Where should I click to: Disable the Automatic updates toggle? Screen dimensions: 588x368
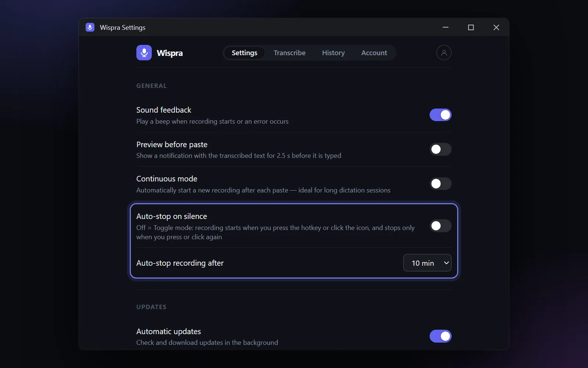[440, 336]
